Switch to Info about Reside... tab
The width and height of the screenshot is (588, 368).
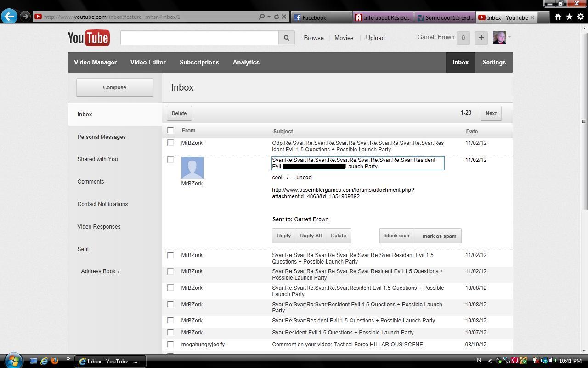[383, 17]
